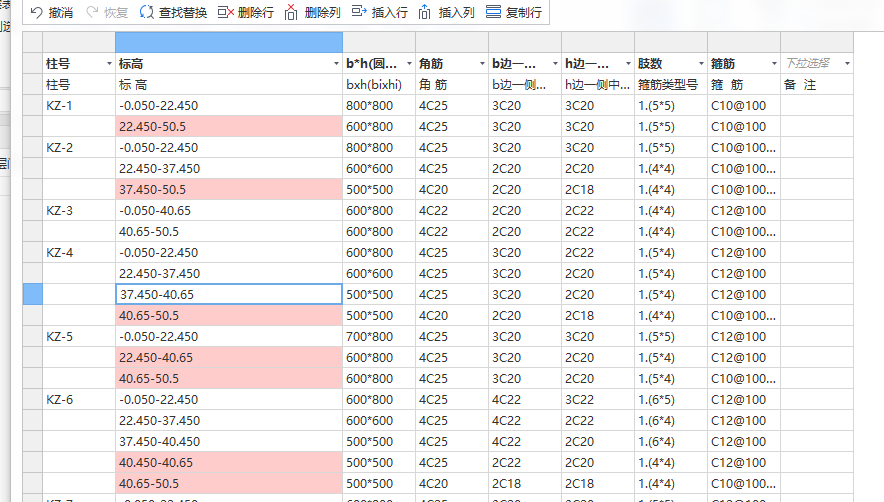Screen dimensions: 884x502
Task: Click the 备 注 subheader cell
Action: coord(817,85)
